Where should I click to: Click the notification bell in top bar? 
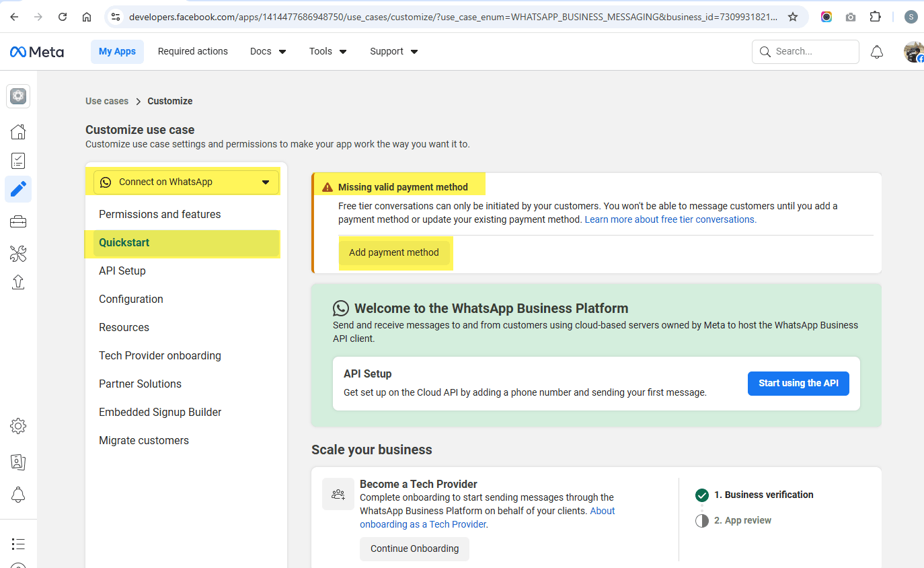pos(877,52)
